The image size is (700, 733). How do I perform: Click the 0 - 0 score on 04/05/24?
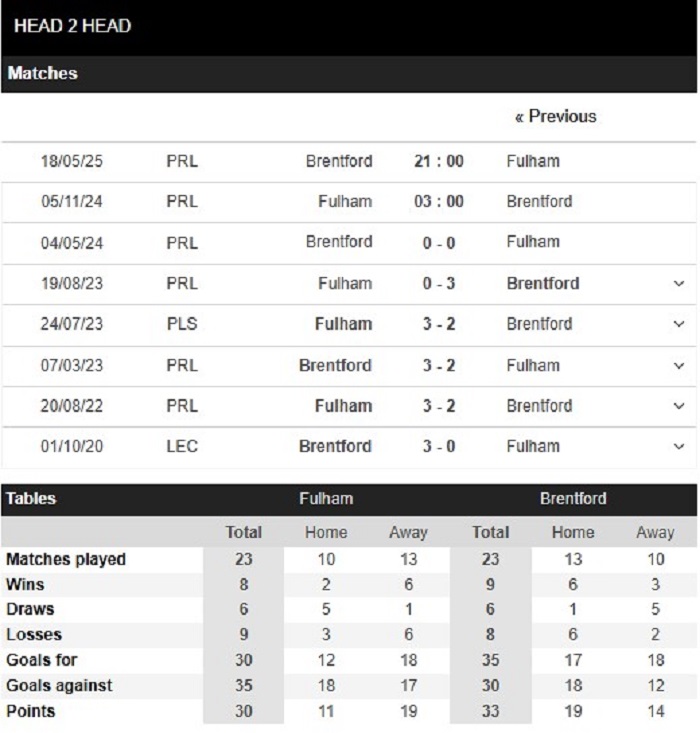pyautogui.click(x=439, y=242)
